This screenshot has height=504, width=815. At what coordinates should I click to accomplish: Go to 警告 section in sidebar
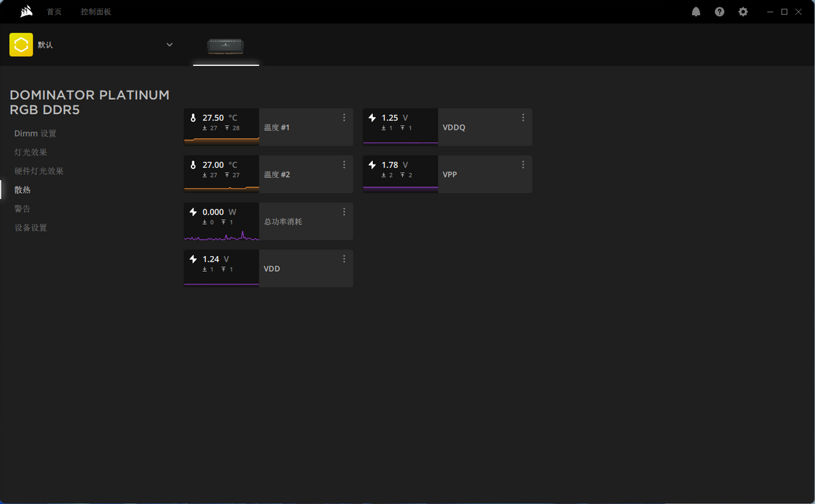tap(22, 209)
